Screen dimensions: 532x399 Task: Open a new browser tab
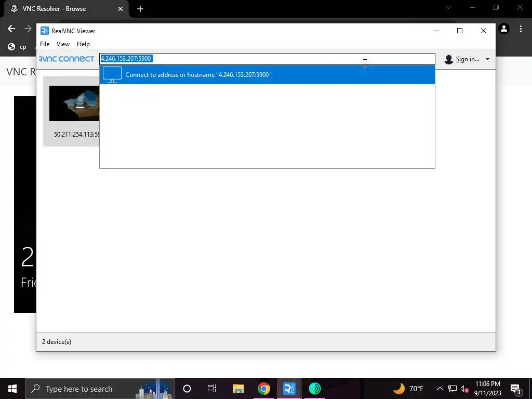140,9
